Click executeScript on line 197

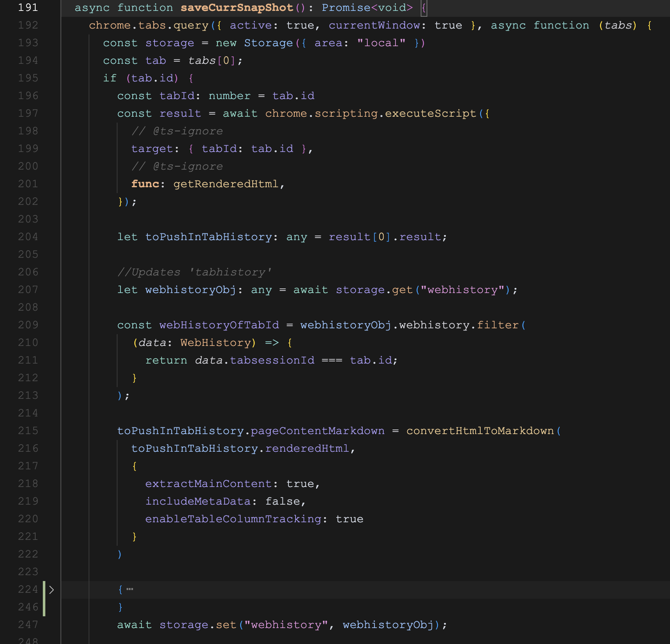(x=431, y=113)
